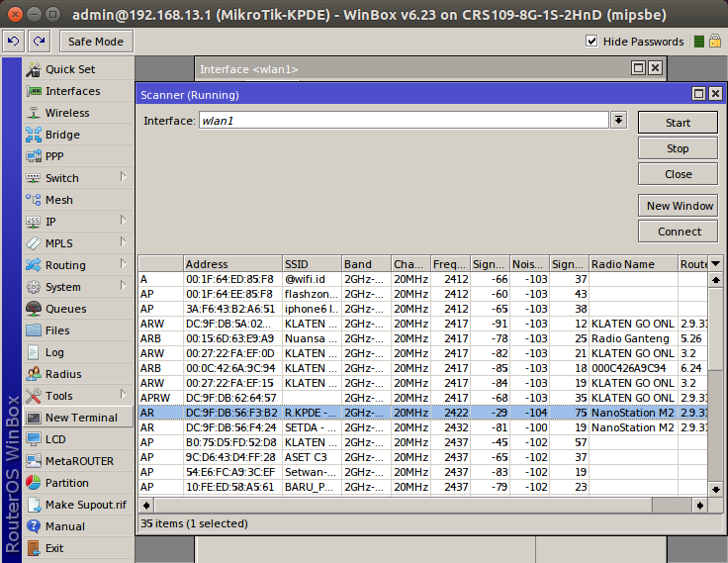Click the Routing menu icon
This screenshot has height=563, width=728.
[x=34, y=265]
